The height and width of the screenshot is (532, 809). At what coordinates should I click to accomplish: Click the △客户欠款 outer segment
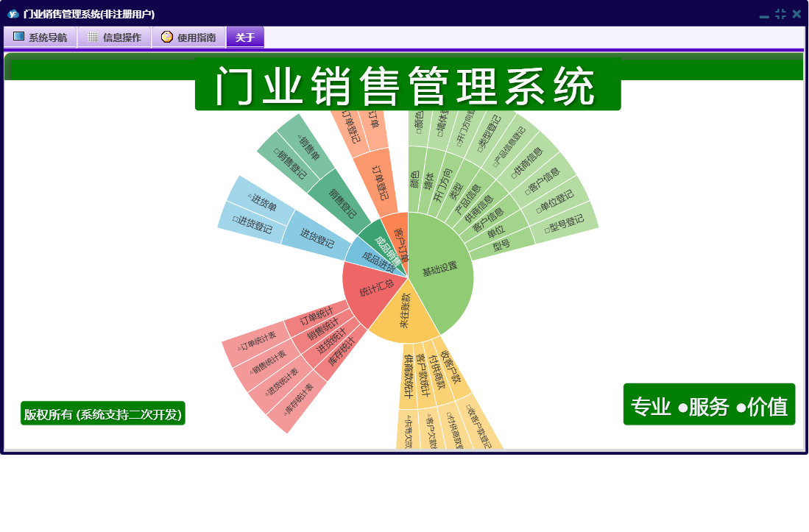[431, 430]
